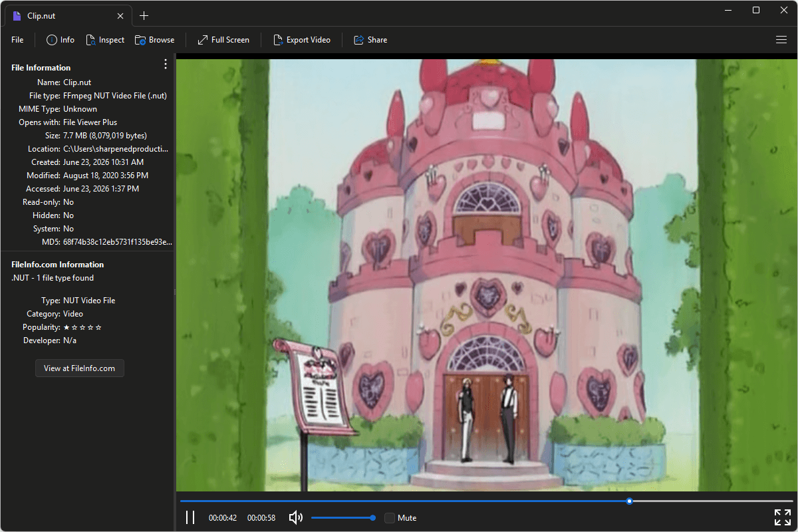Click the volume slider handle
Image resolution: width=798 pixels, height=532 pixels.
373,517
